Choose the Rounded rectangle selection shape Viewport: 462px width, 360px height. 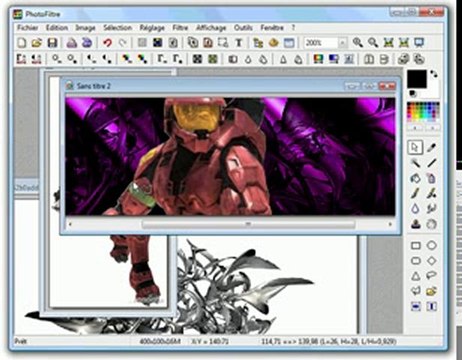coord(415,261)
